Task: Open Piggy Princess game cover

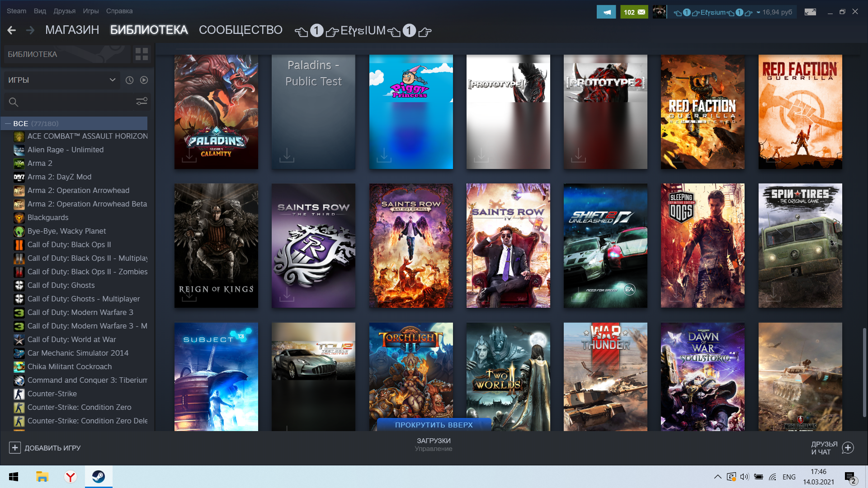Action: (411, 112)
